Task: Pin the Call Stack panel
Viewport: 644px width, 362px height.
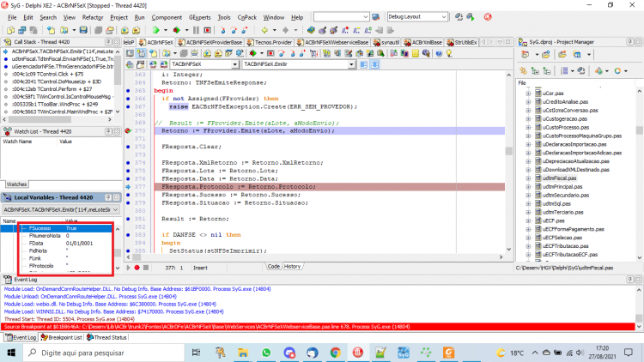Action: click(x=108, y=42)
